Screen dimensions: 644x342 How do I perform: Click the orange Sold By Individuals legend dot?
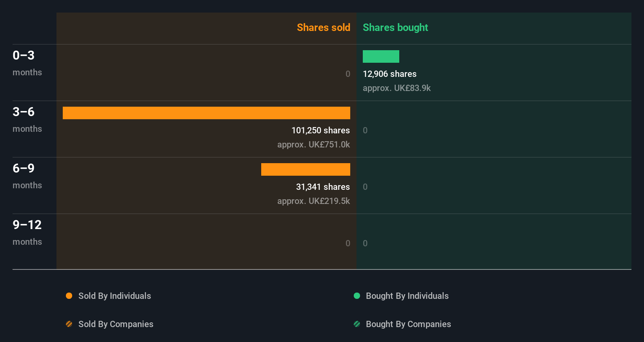tap(69, 296)
